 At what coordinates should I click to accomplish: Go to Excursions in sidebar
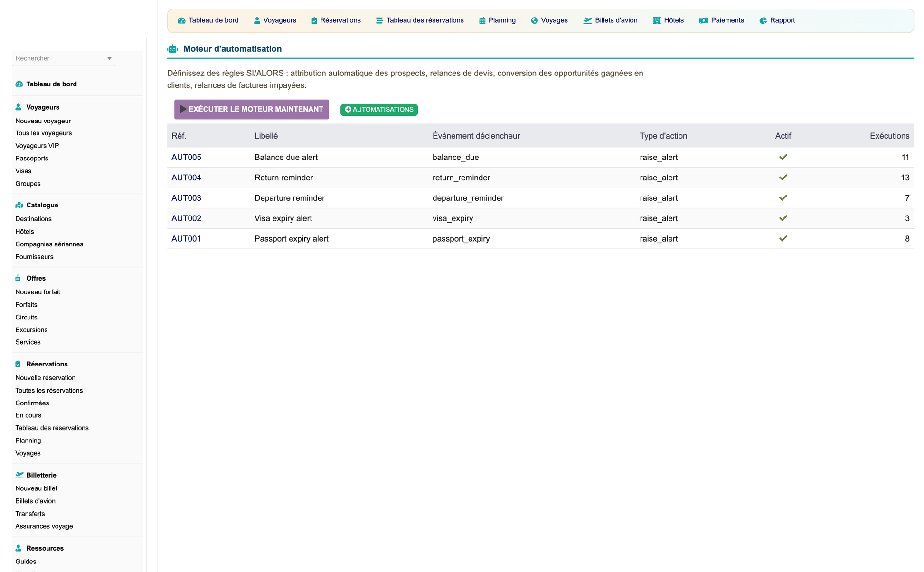[31, 330]
